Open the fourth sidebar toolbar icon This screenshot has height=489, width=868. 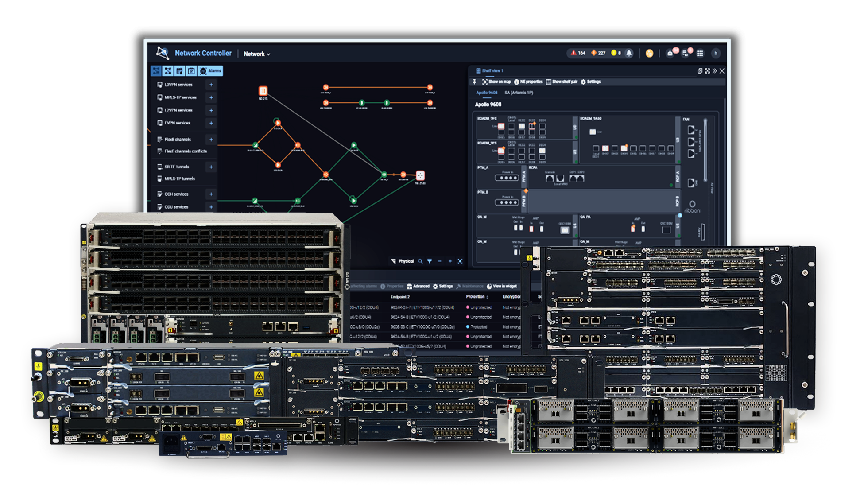191,71
